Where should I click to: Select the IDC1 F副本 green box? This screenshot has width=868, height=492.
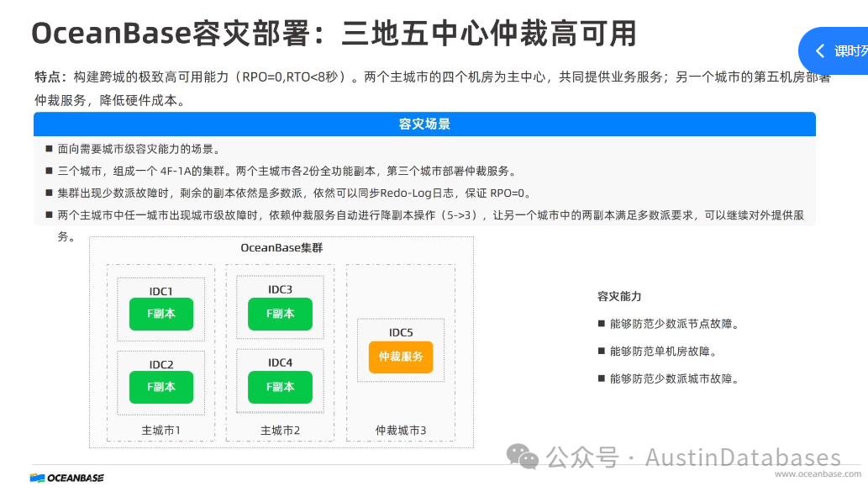161,315
